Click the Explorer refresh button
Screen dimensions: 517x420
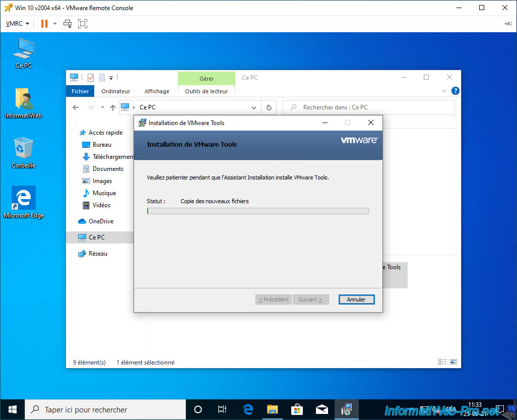click(x=269, y=107)
